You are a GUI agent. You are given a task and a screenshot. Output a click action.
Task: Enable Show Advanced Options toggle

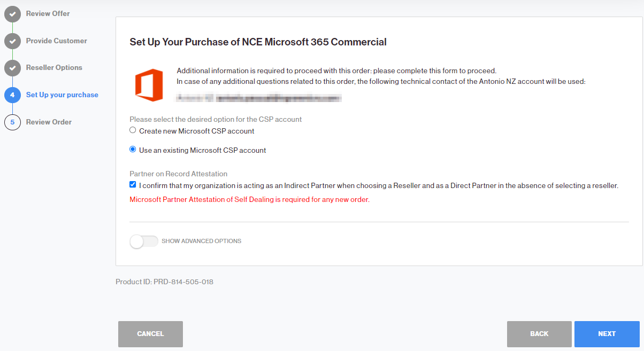click(144, 241)
